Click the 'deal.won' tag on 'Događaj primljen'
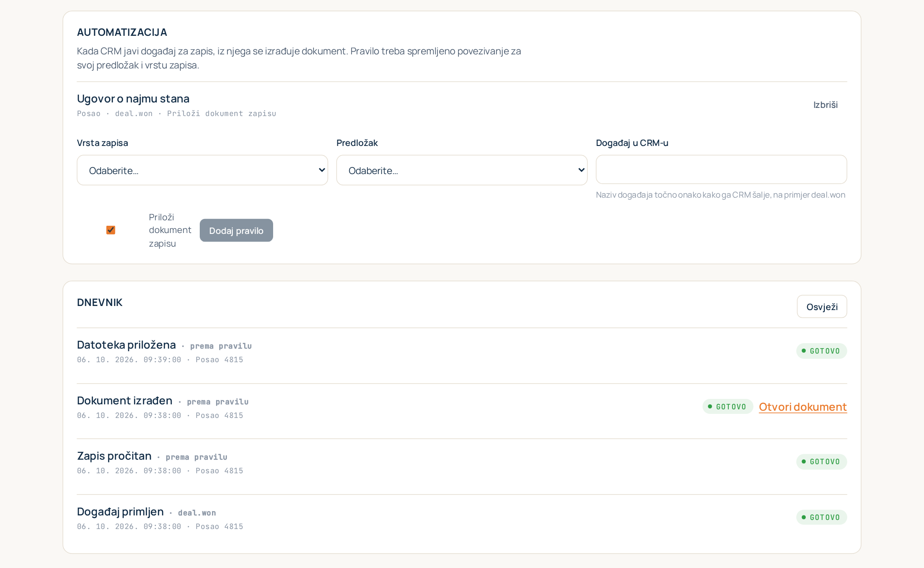 click(197, 513)
